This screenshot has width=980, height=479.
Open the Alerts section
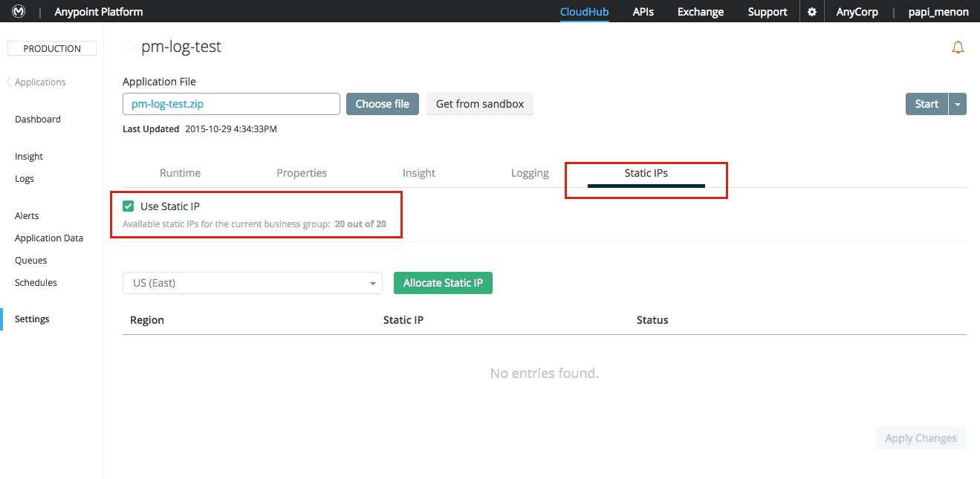[27, 215]
